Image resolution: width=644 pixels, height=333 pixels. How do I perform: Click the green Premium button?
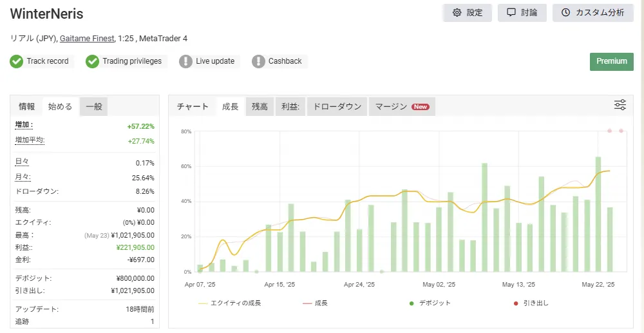click(611, 61)
